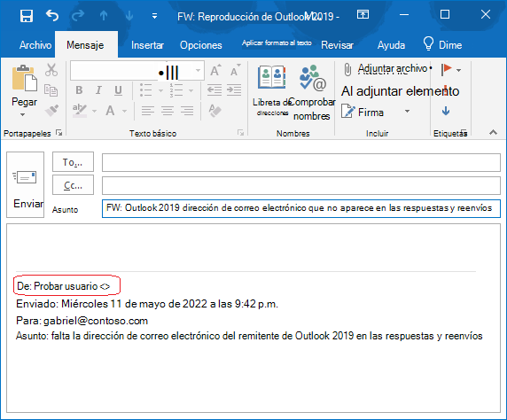Click the Cc... button
Screen dimensions: 507x420
tap(73, 185)
